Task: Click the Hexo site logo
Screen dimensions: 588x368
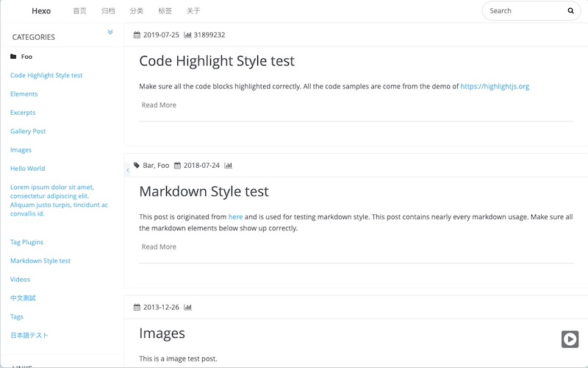Action: coord(41,11)
